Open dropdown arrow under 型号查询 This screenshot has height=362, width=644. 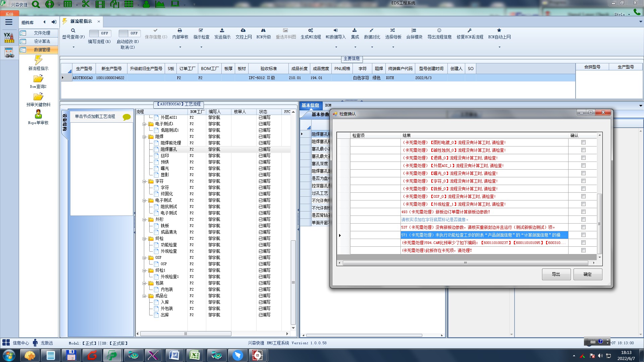point(73,47)
